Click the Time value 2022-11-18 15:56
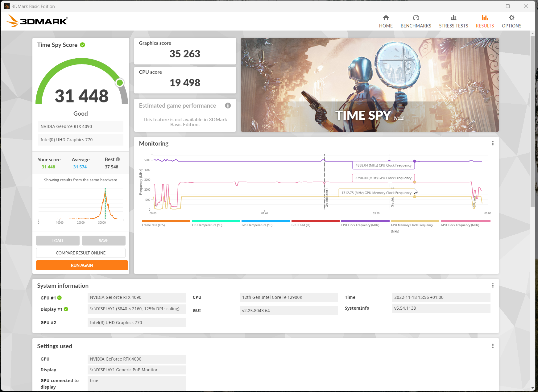Screen dimensions: 538x392 (x=441, y=297)
